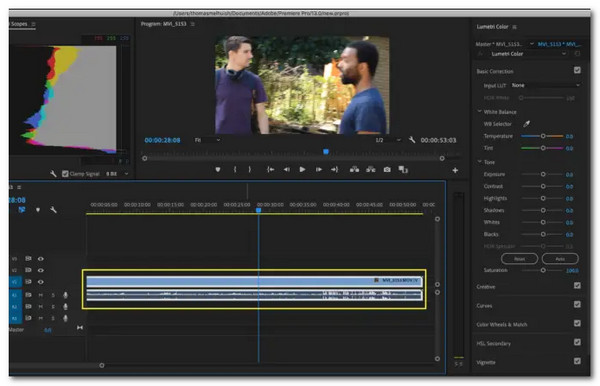Screen dimensions: 600x386
Task: Toggle track output eye for V3
Action: [41, 259]
